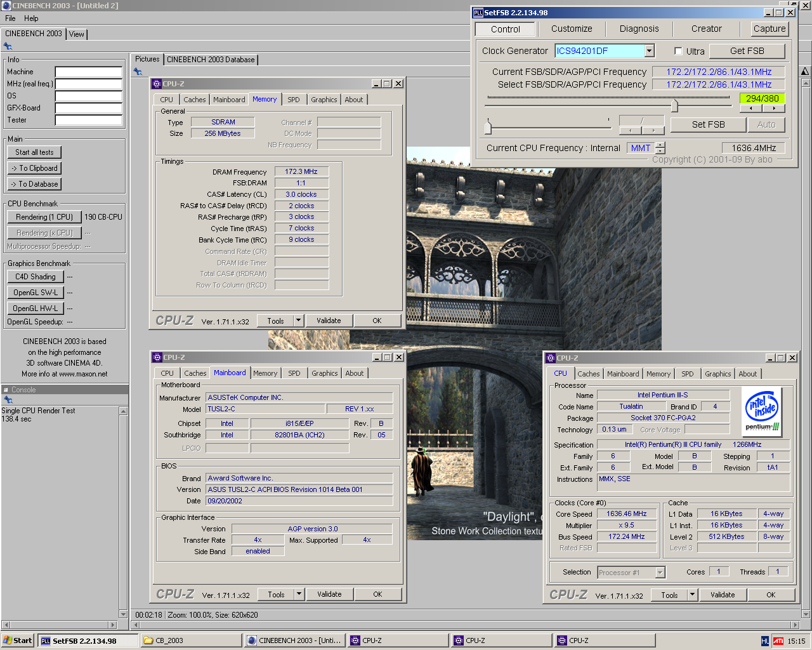Toggle the Ultra checkbox in SetFSB
The width and height of the screenshot is (812, 650).
click(x=678, y=51)
